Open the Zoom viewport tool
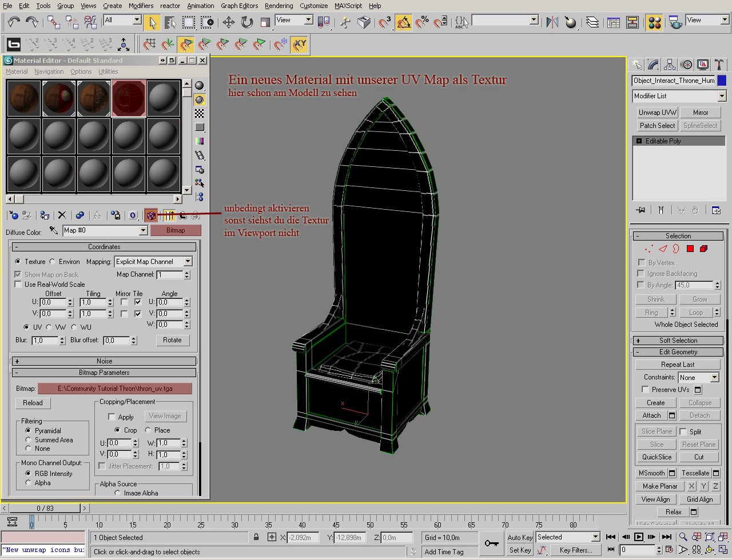The width and height of the screenshot is (732, 560). click(x=682, y=537)
